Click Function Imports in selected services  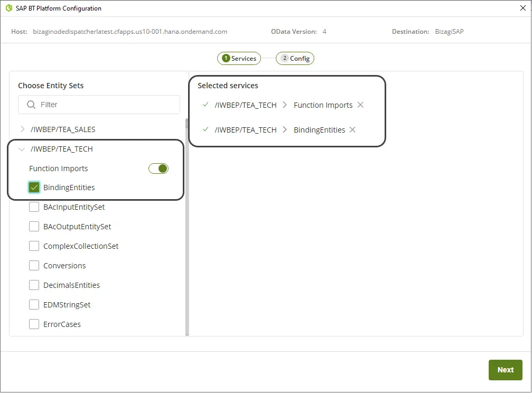tap(323, 105)
